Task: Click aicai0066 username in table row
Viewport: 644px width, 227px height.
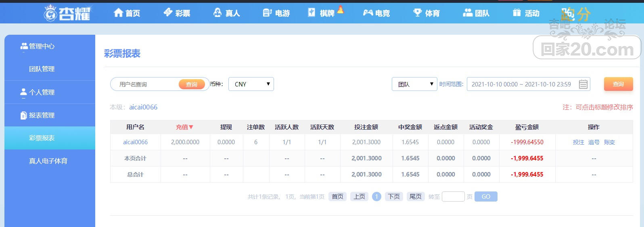Action: (x=135, y=142)
